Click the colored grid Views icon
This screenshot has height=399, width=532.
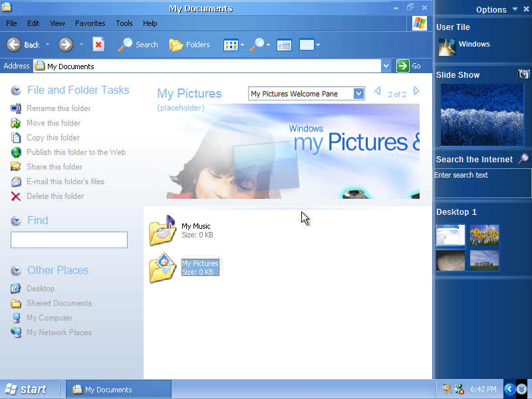point(231,45)
